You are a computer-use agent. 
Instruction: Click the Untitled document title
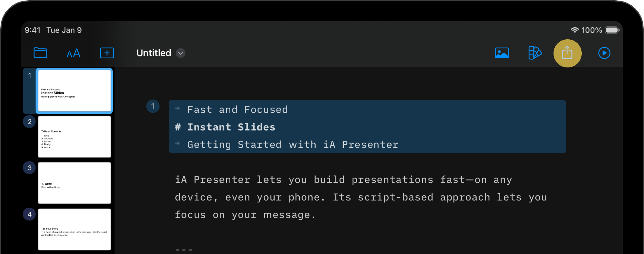[154, 53]
